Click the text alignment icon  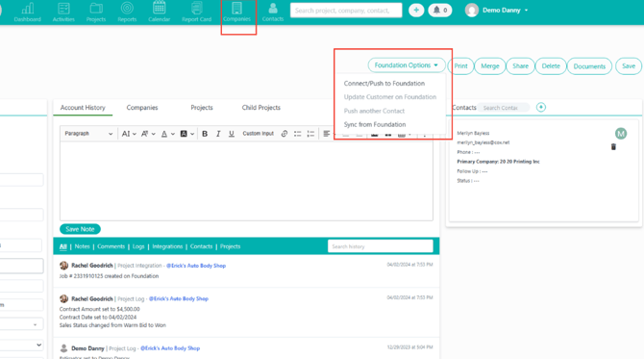click(x=327, y=134)
